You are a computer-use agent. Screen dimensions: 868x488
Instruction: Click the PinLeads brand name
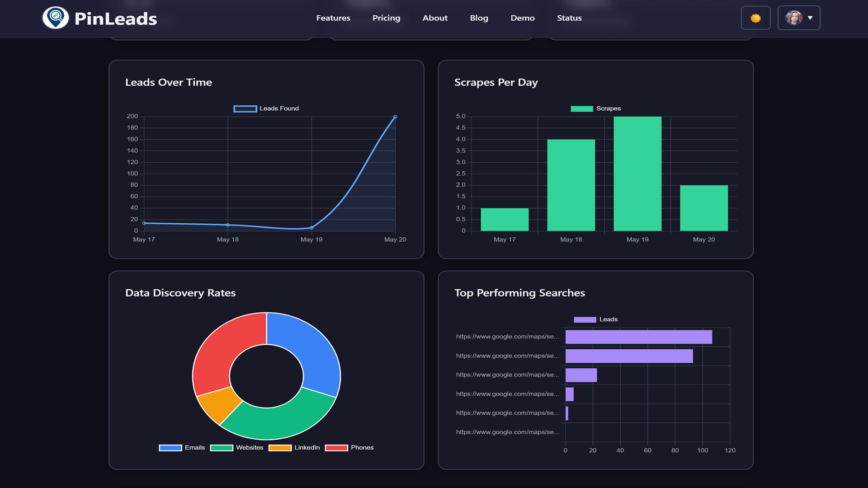(x=116, y=19)
